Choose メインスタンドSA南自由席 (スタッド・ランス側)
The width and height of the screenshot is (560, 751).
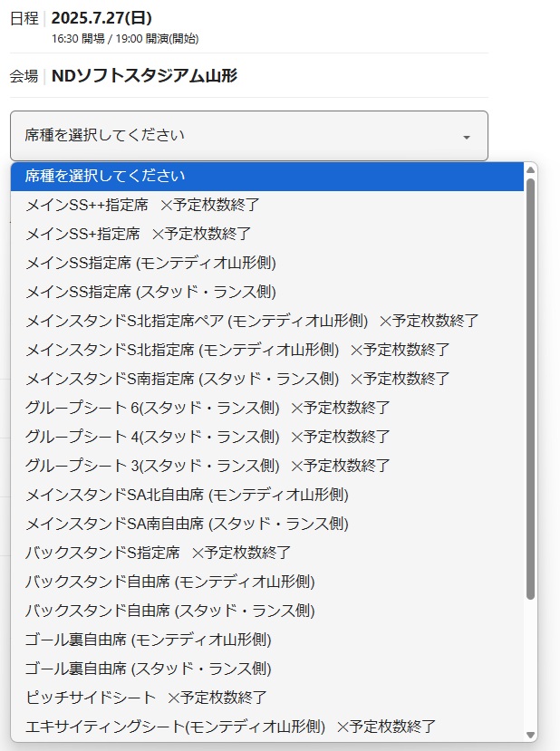coord(266,524)
